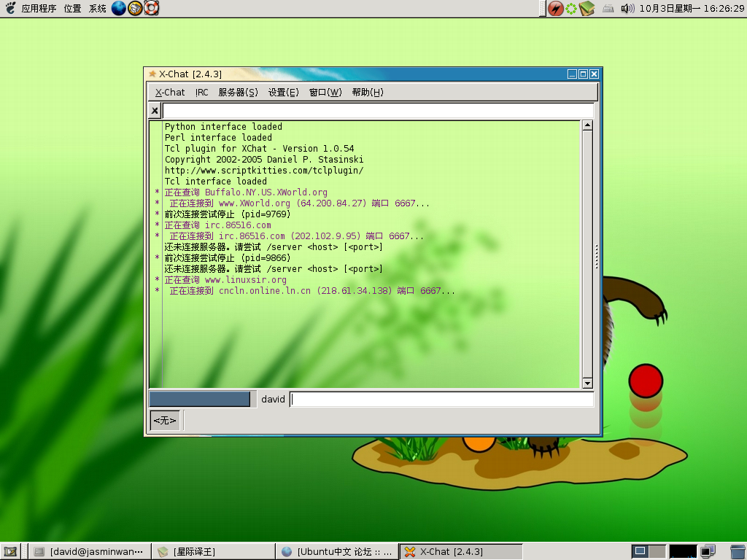Click the X-Chat star title icon
Screen dimensions: 747x560
pos(152,74)
